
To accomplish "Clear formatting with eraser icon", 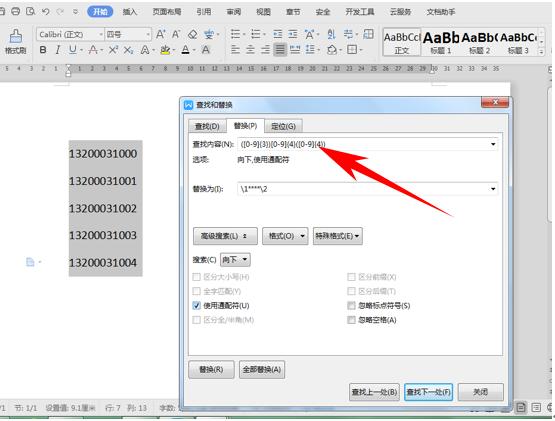I will tap(192, 34).
